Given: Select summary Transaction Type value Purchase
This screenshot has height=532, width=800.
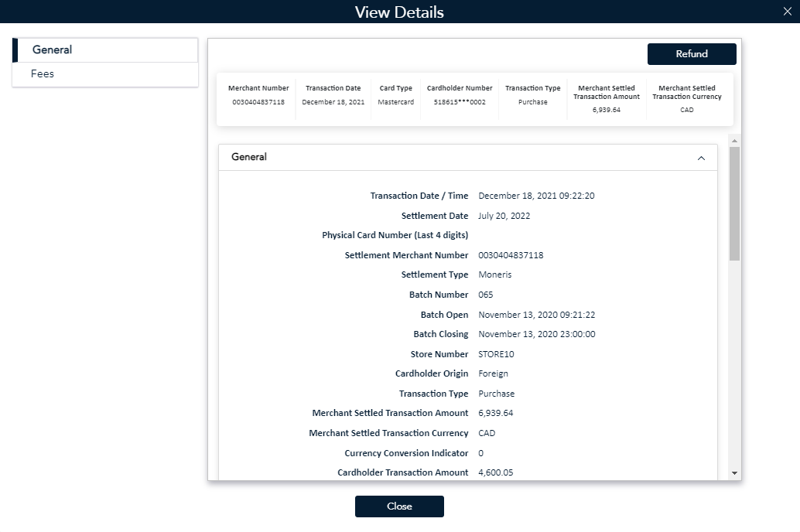Looking at the screenshot, I should tap(532, 102).
